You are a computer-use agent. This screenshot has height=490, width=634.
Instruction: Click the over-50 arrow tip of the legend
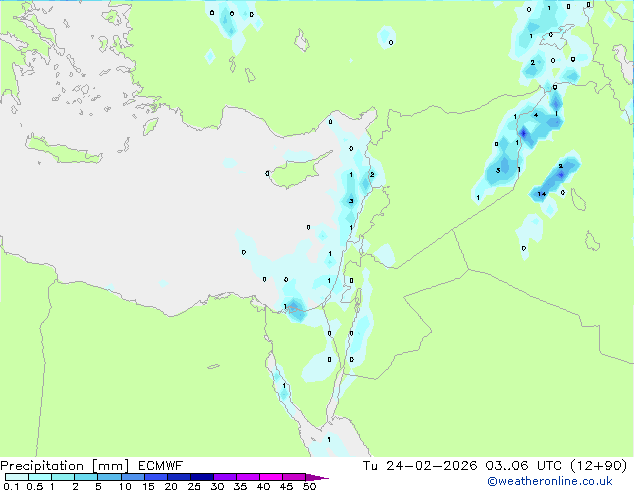click(317, 477)
